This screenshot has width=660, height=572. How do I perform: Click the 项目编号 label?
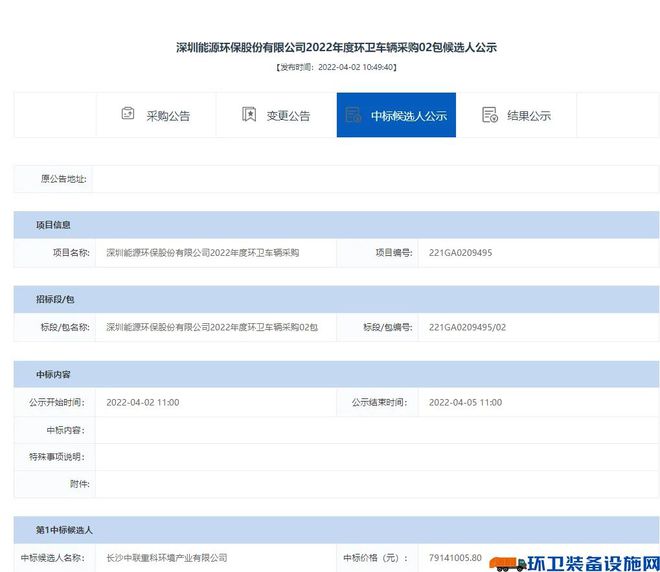tap(394, 253)
